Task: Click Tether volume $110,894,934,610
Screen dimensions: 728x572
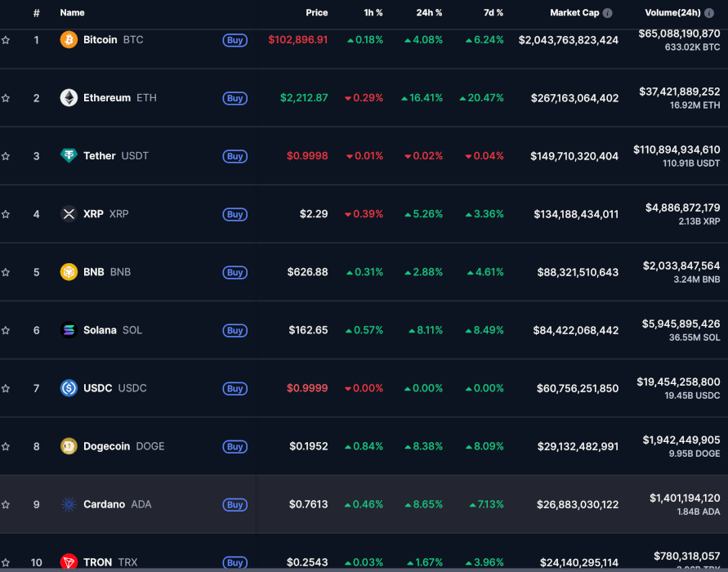Action: coord(677,150)
